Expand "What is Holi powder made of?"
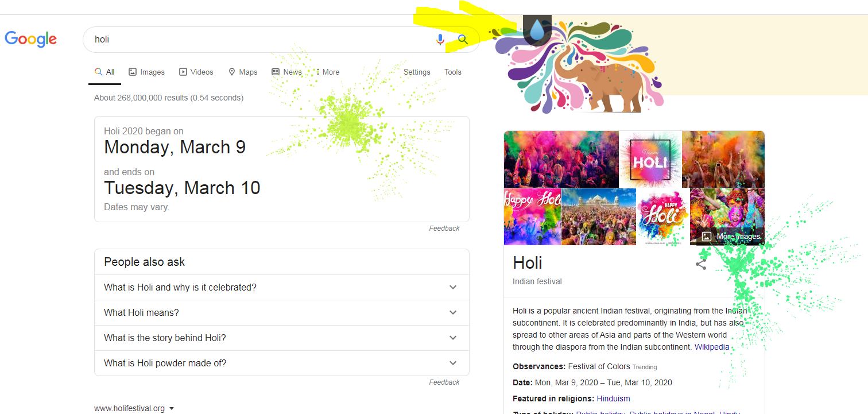 281,363
